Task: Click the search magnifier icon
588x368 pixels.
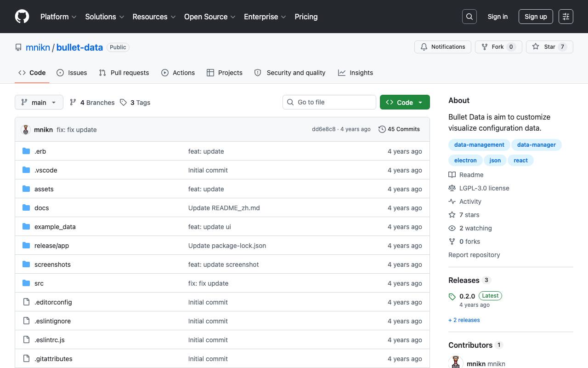Action: click(469, 17)
